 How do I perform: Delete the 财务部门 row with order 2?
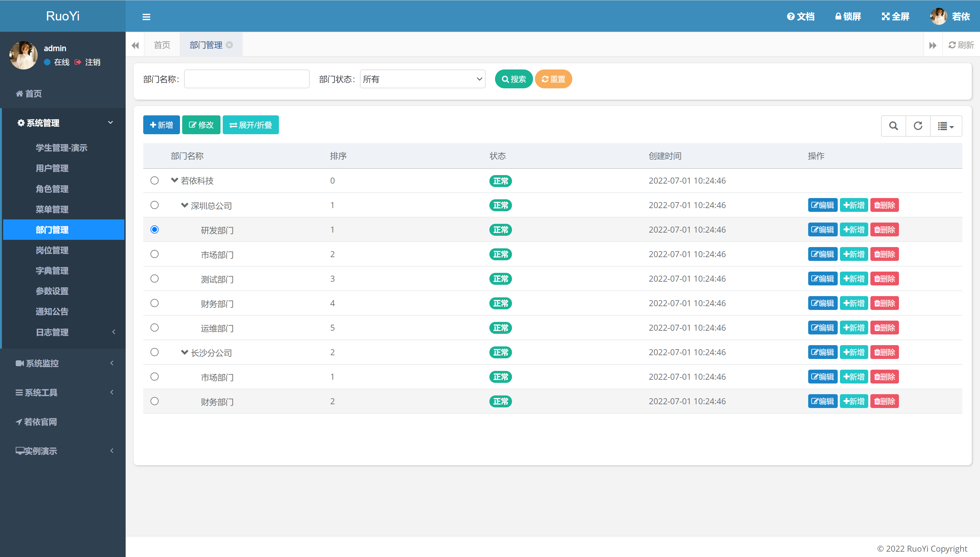click(x=885, y=401)
